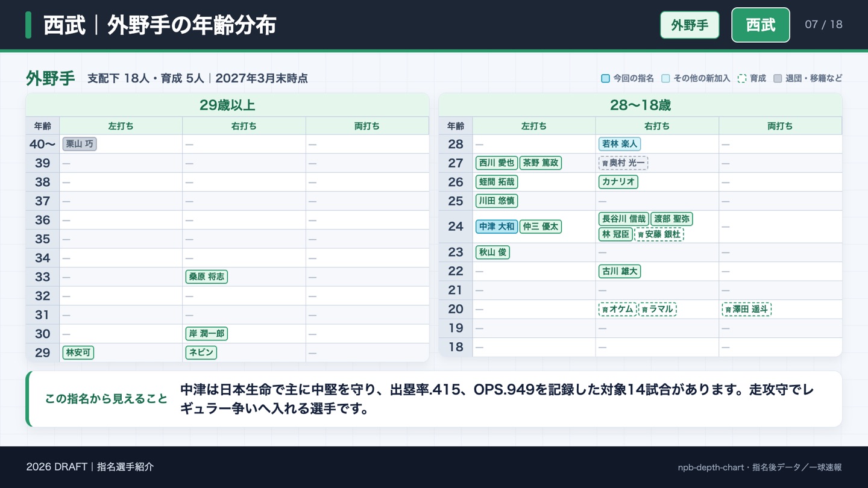Click the 育成 ラマル chip

(x=658, y=309)
